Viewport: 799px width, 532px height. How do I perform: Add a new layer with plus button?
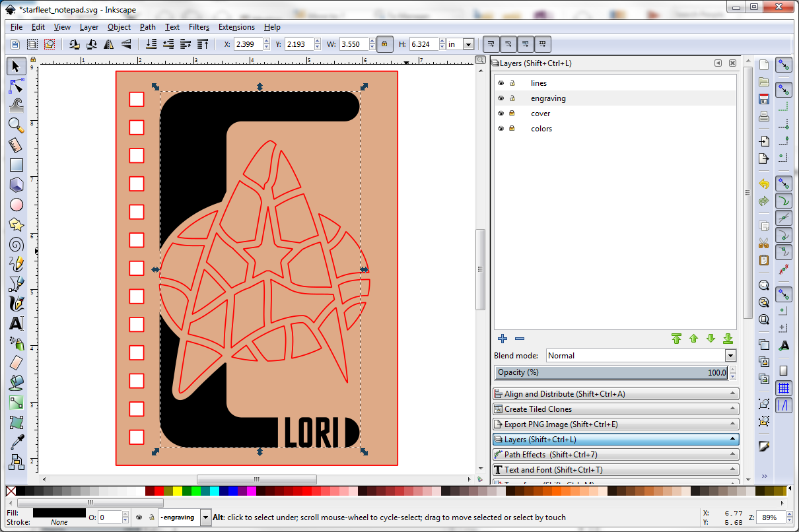(503, 339)
